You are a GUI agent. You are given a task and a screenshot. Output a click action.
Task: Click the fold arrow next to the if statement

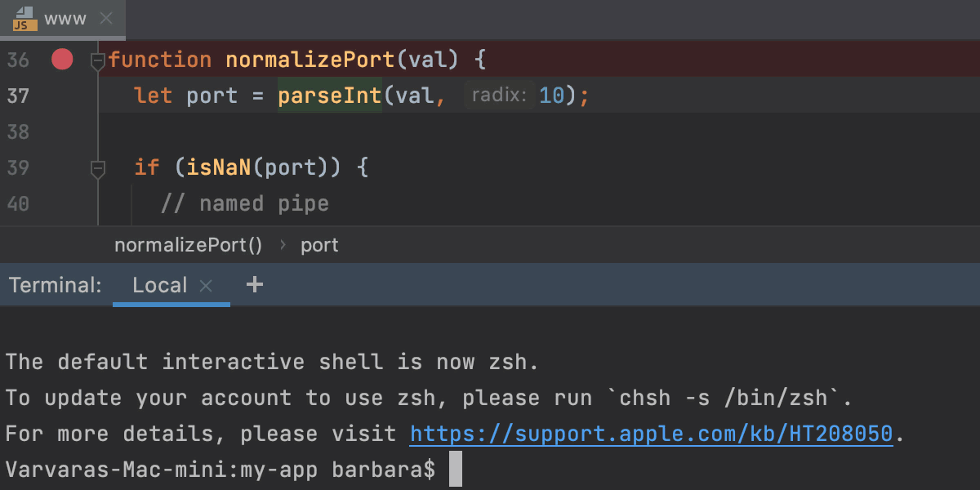click(x=98, y=167)
